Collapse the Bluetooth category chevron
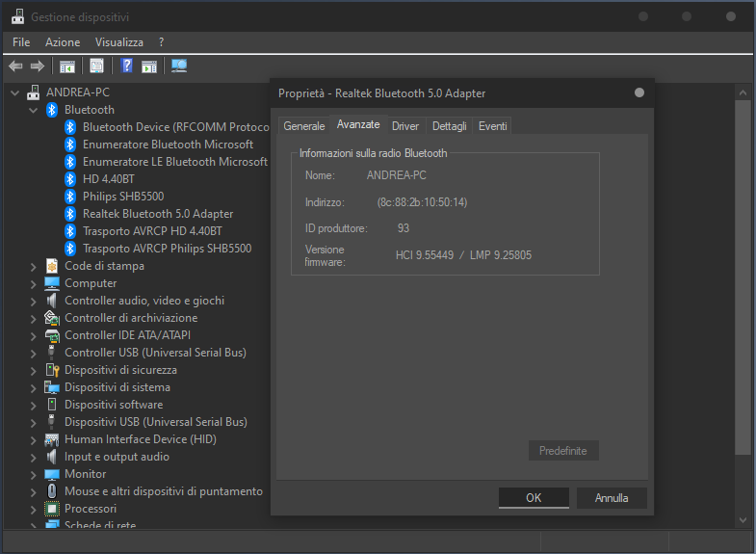The width and height of the screenshot is (756, 554). [x=34, y=110]
